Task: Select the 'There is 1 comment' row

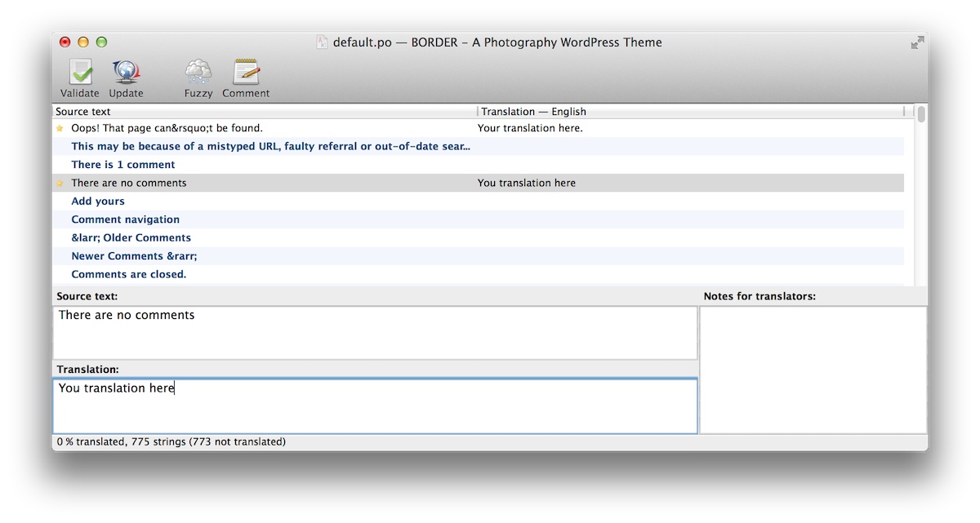Action: coord(123,165)
